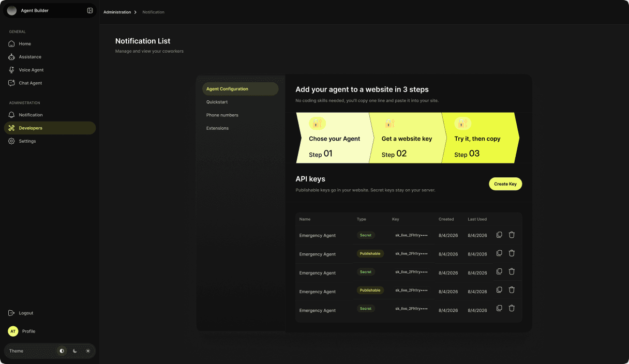Open the Agent Configuration tab
Image resolution: width=629 pixels, height=364 pixels.
(x=240, y=89)
